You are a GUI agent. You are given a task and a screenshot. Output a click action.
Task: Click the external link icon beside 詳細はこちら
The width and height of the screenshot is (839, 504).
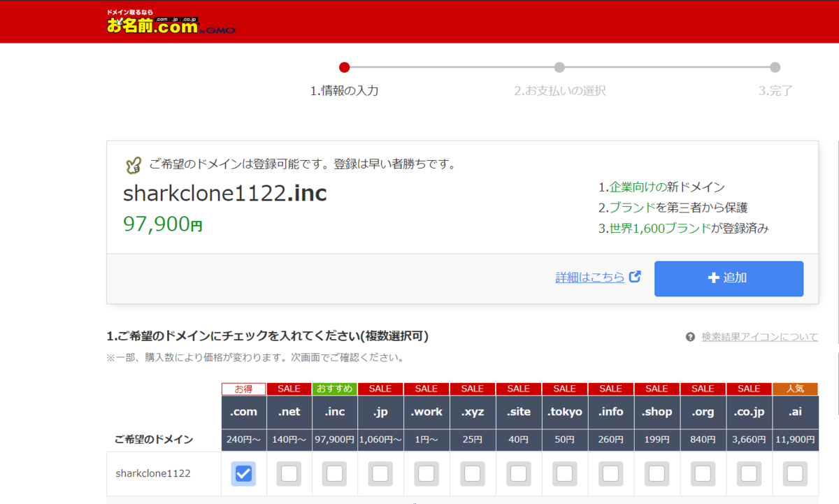coord(635,277)
